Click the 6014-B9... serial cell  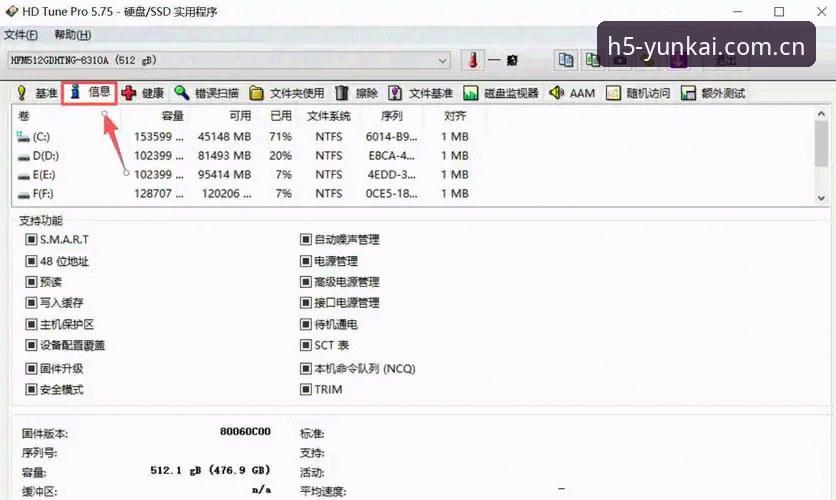[x=391, y=137]
